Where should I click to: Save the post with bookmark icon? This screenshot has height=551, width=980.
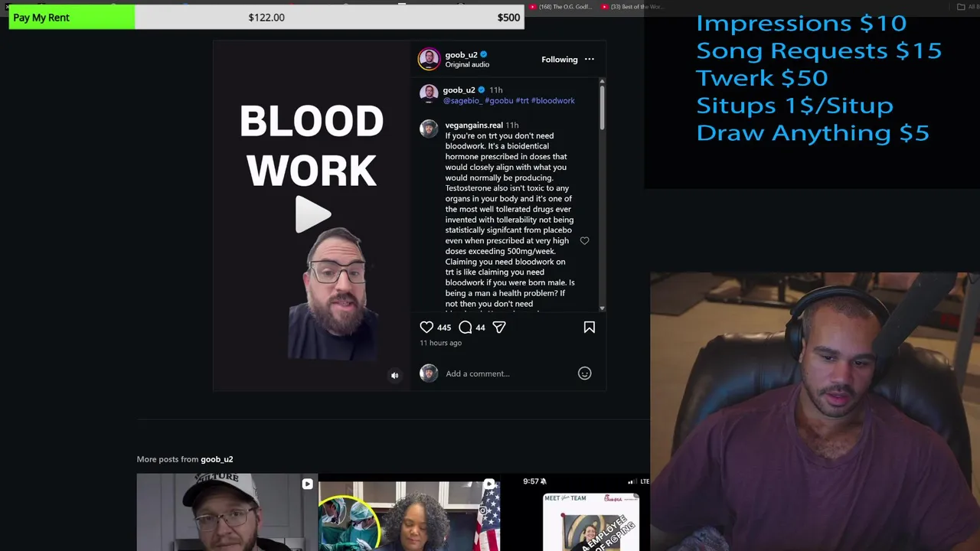coord(590,328)
